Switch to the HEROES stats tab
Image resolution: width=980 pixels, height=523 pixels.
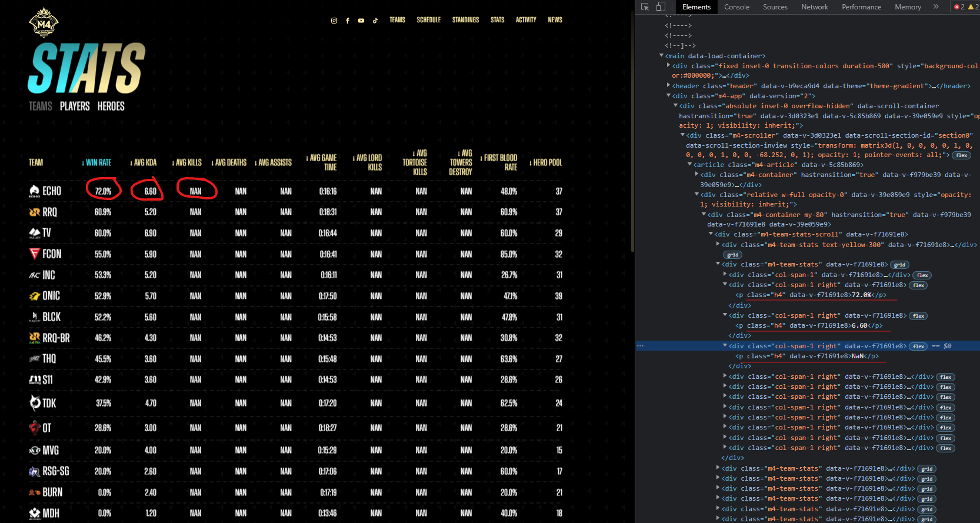pos(111,106)
